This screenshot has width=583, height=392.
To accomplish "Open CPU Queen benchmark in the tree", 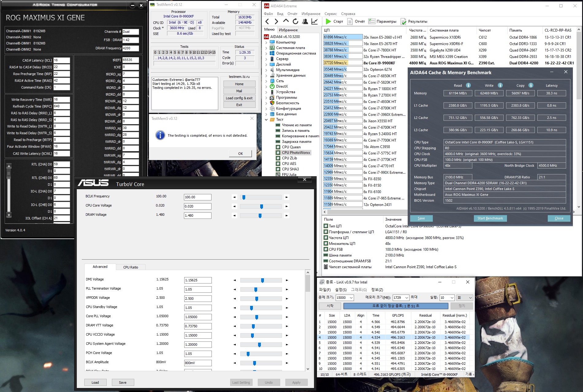I will [x=291, y=147].
